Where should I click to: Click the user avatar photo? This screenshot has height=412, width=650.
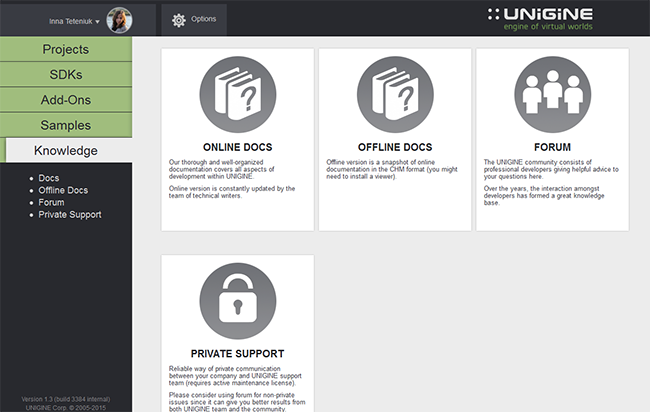point(119,20)
